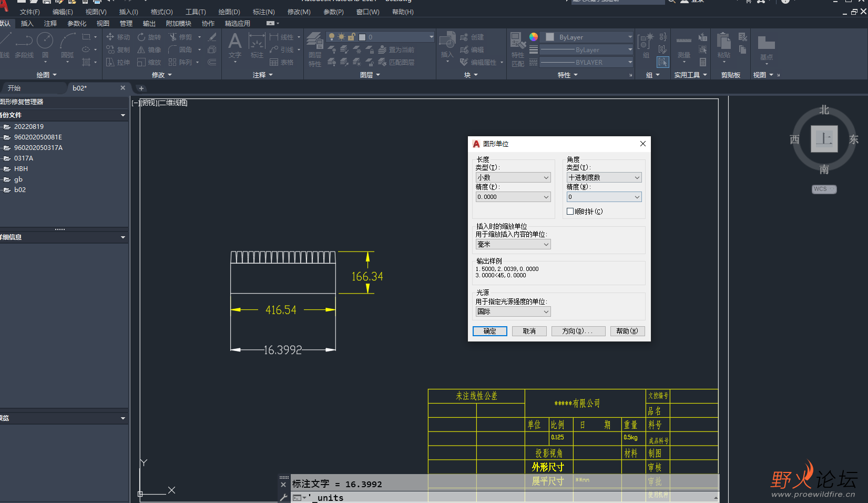The width and height of the screenshot is (868, 503).
Task: Click the Erase tool icon in Modify panel
Action: point(212,37)
